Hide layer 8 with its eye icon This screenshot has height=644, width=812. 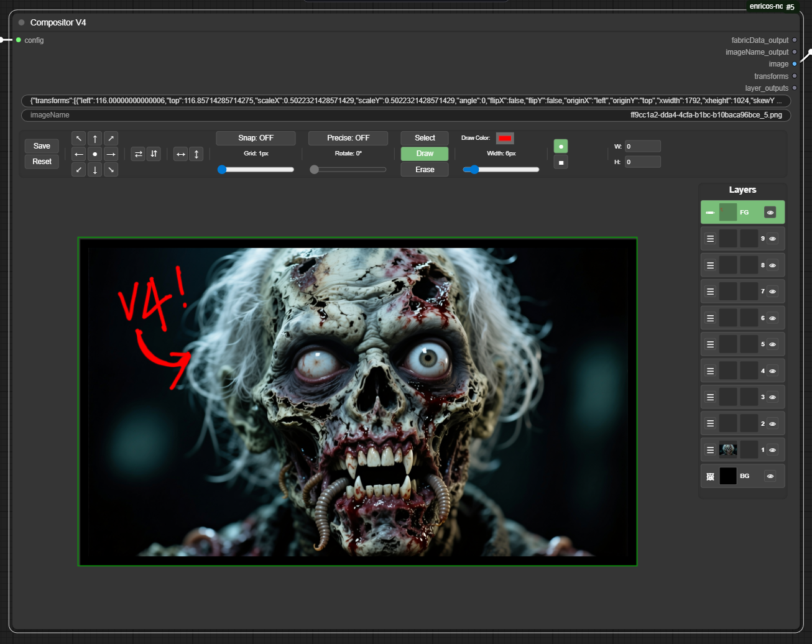pos(772,265)
